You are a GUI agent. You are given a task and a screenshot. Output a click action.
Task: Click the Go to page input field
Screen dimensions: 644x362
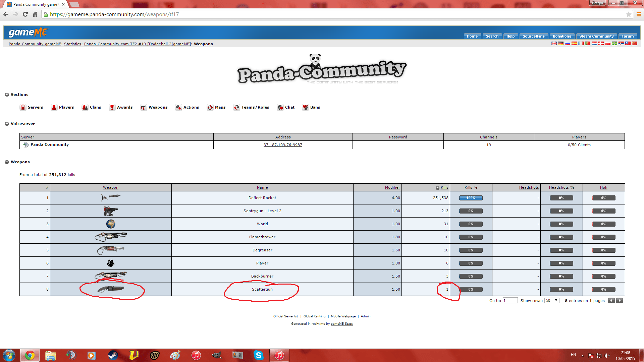[x=510, y=300]
